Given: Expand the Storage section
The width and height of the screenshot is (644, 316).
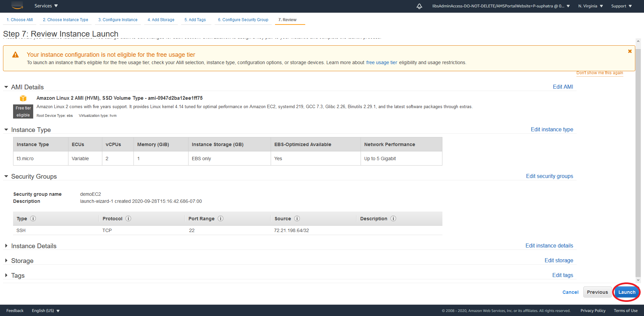Looking at the screenshot, I should 6,261.
